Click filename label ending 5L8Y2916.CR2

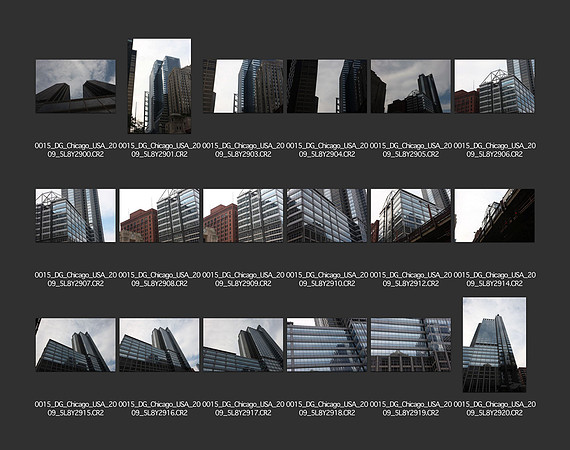[x=160, y=409]
